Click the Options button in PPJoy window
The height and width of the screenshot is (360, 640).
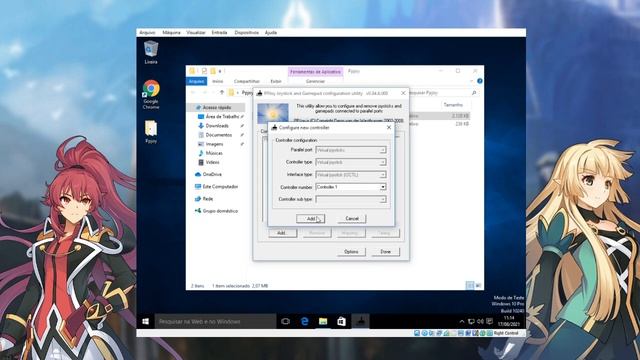tap(351, 252)
